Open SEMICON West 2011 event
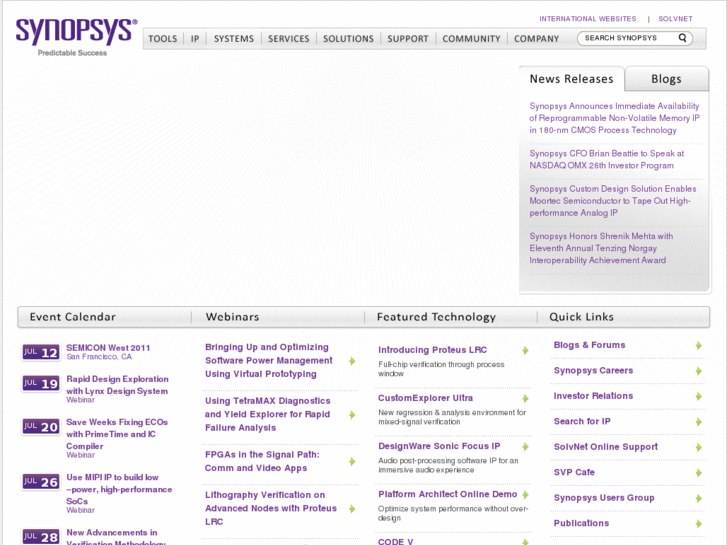This screenshot has width=727, height=545. (x=108, y=348)
